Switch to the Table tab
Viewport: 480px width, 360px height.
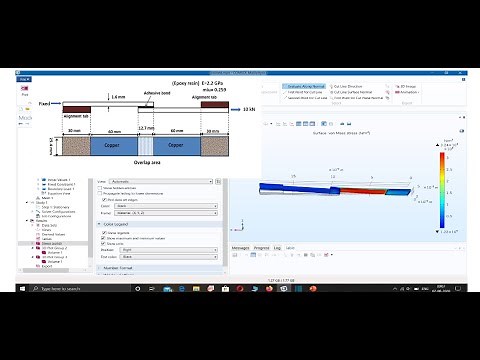290,248
